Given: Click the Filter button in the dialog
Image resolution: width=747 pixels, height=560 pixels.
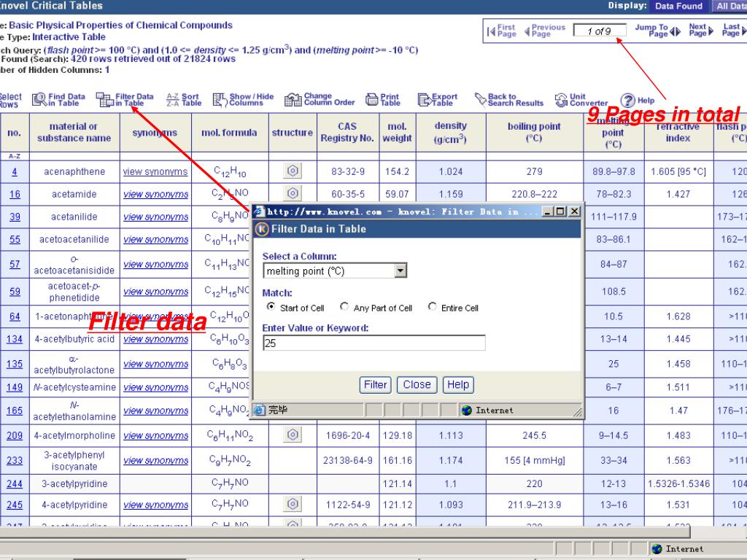Looking at the screenshot, I should (x=376, y=385).
